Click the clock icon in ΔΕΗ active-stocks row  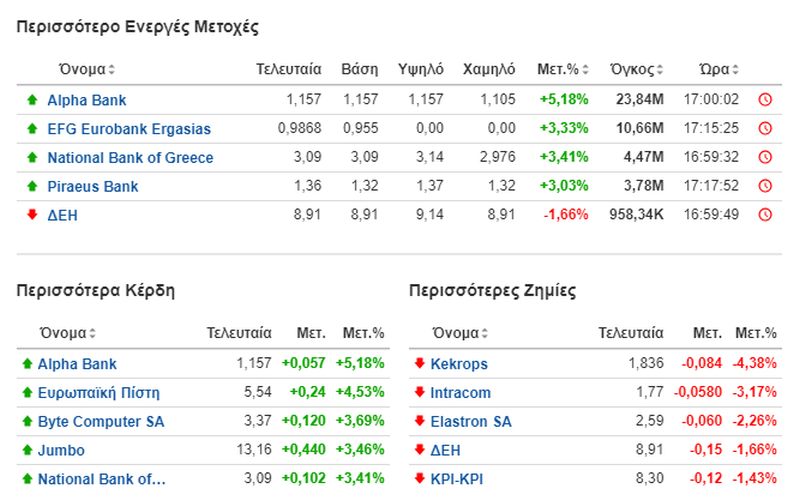(765, 215)
